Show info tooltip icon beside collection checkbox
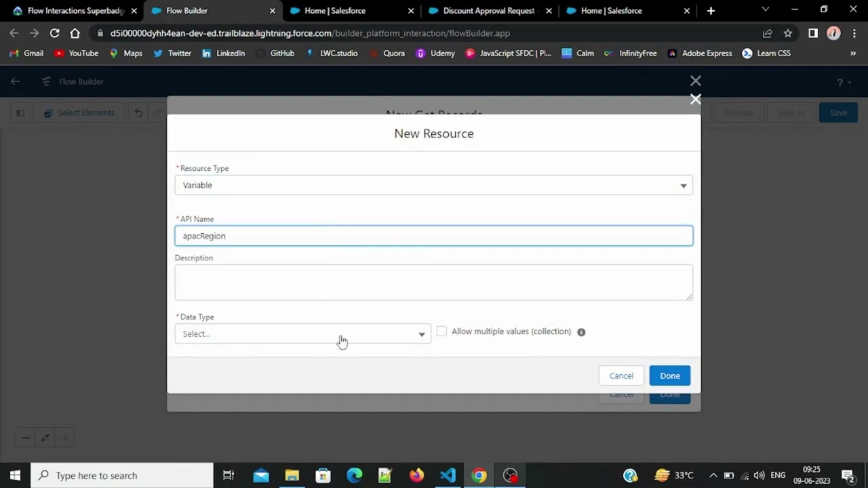The width and height of the screenshot is (868, 488). pos(581,332)
